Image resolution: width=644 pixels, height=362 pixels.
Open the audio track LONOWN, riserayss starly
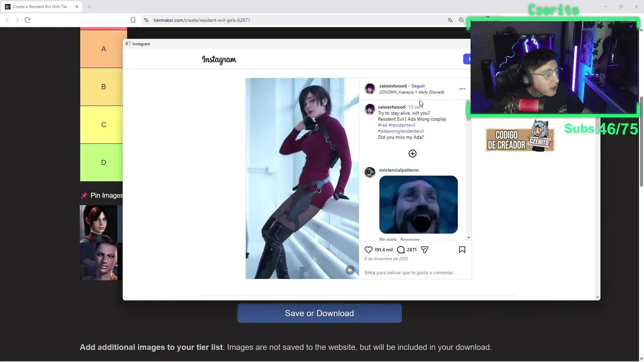(412, 92)
